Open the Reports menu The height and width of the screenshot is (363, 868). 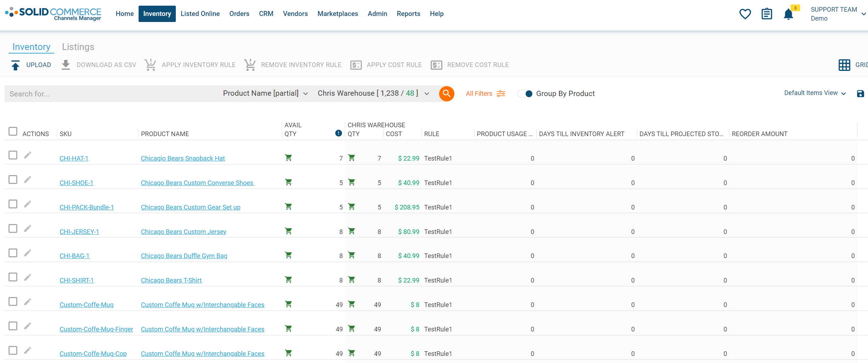[x=408, y=14]
